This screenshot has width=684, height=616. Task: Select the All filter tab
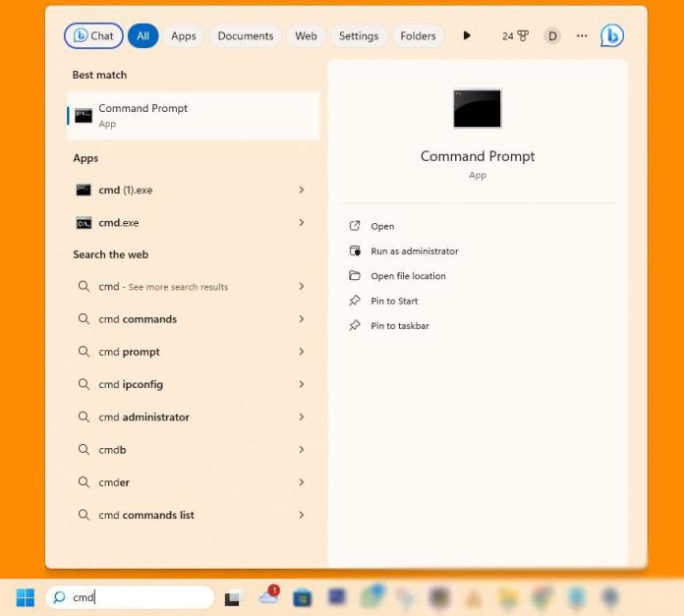click(x=143, y=35)
